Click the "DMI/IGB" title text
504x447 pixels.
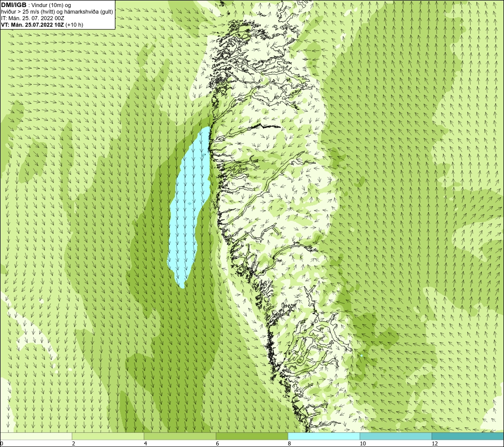14,5
